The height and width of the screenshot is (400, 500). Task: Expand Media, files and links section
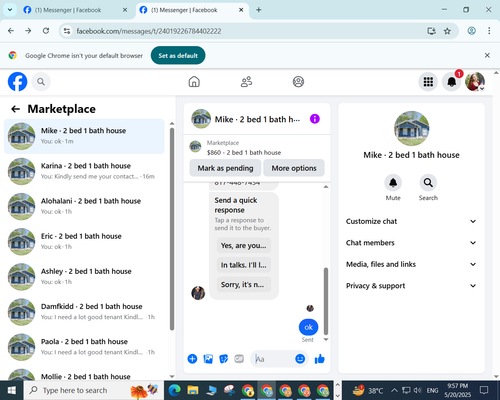pyautogui.click(x=411, y=264)
